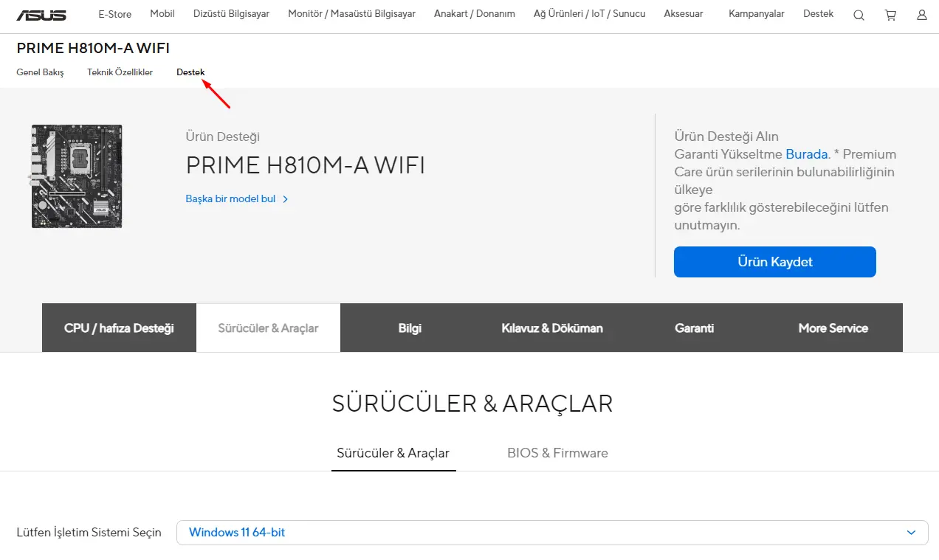
Task: Switch to the Garanti tab
Action: (694, 328)
